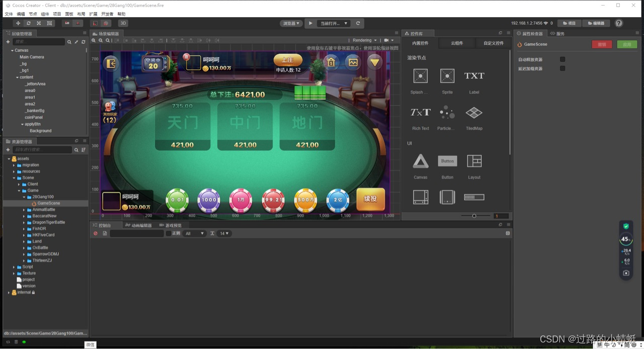This screenshot has height=349, width=644.
Task: Click the red 撤销 revert button
Action: pyautogui.click(x=602, y=44)
